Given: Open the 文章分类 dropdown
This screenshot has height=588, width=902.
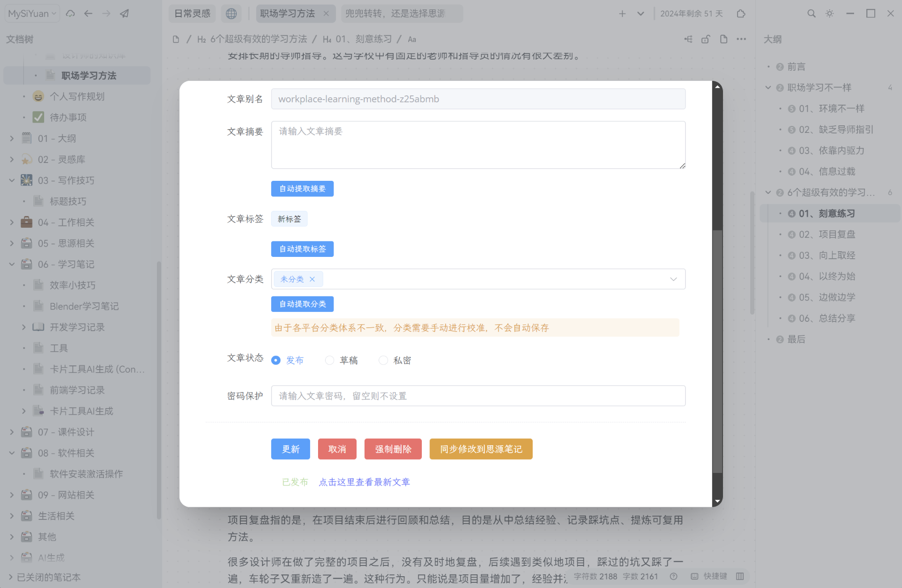Looking at the screenshot, I should pyautogui.click(x=675, y=279).
